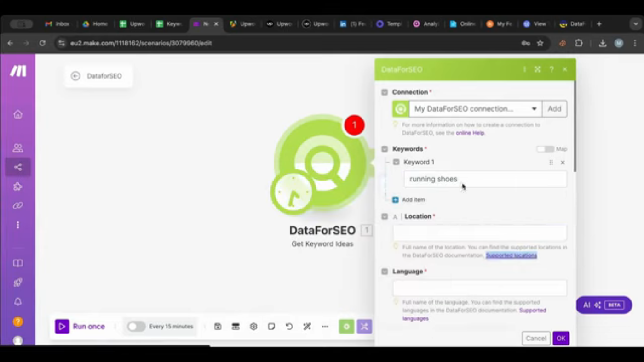Toggle the checkbox beside Location label
This screenshot has width=644, height=362.
[x=385, y=216]
